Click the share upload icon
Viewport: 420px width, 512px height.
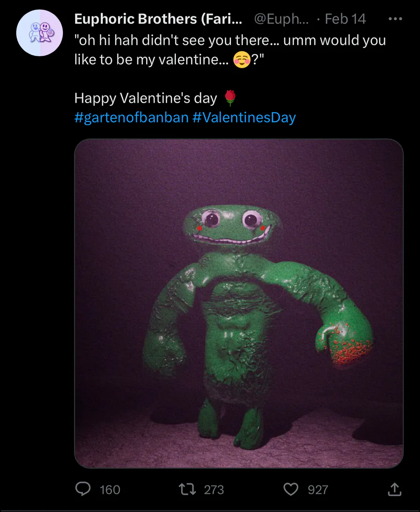tap(394, 489)
